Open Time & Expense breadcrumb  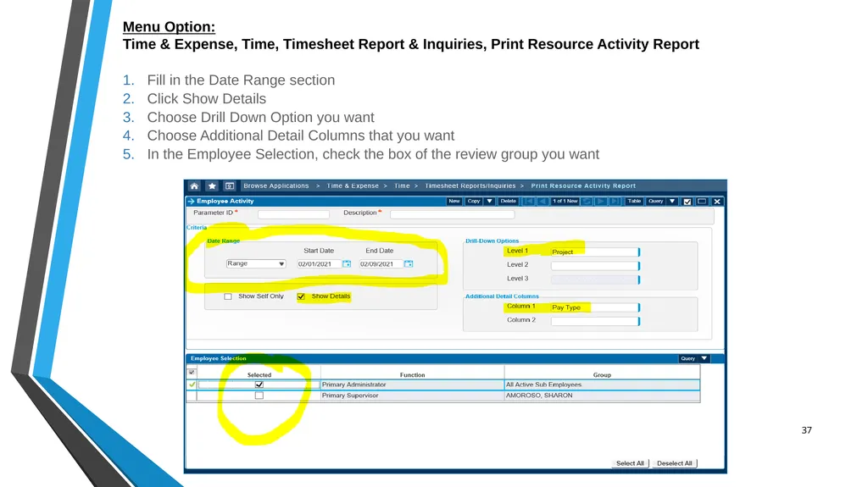(x=353, y=186)
